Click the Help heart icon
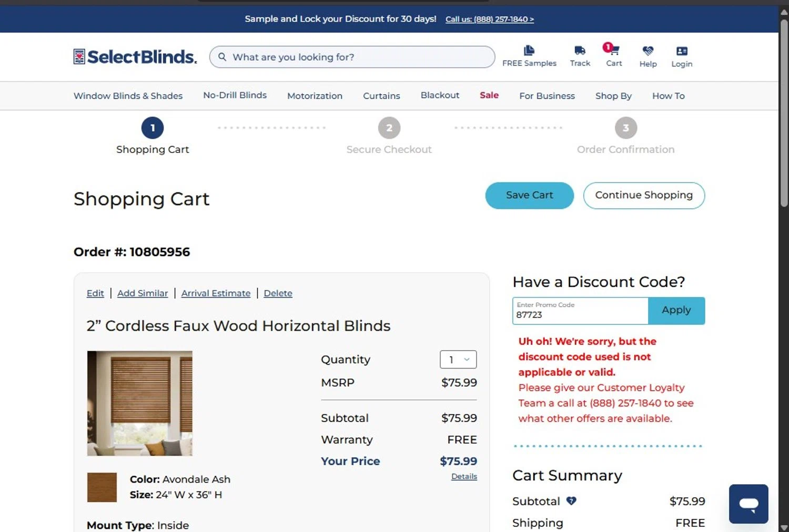This screenshot has height=532, width=789. 648,51
